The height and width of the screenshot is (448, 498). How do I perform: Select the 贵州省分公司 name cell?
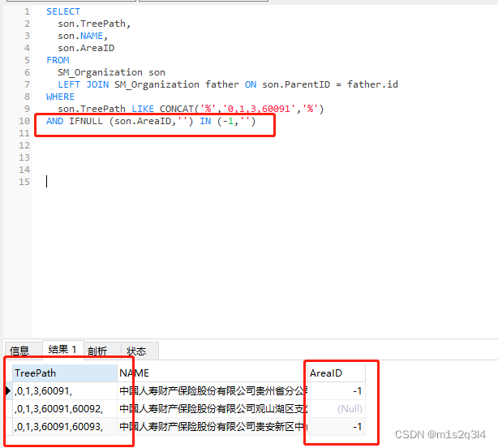click(x=213, y=391)
